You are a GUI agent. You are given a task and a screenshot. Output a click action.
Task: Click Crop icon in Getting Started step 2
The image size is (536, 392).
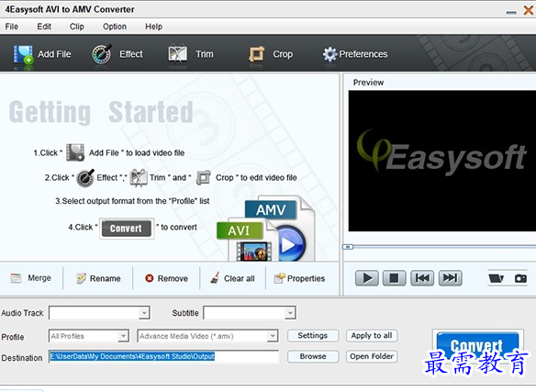[x=204, y=177]
